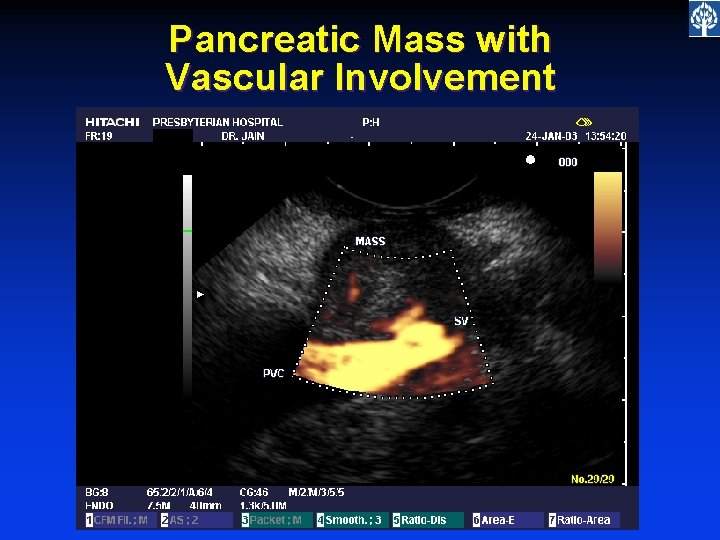Click the yellow cine loop icon

584,122
